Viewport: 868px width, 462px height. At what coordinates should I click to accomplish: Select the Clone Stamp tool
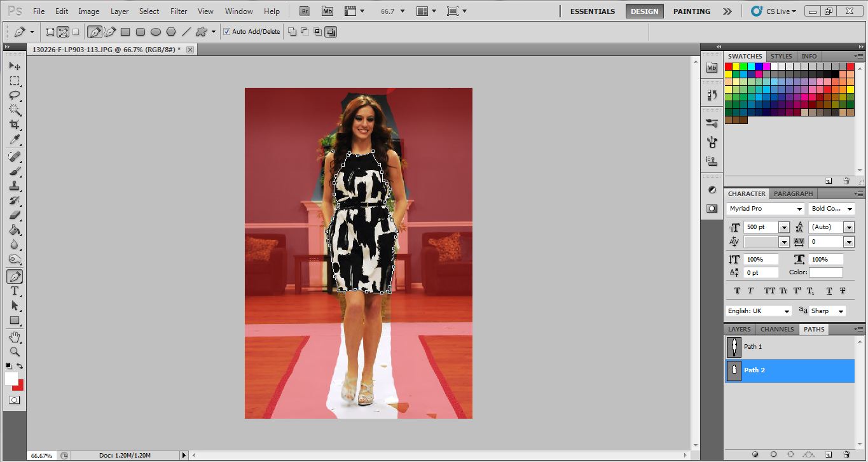tap(14, 186)
